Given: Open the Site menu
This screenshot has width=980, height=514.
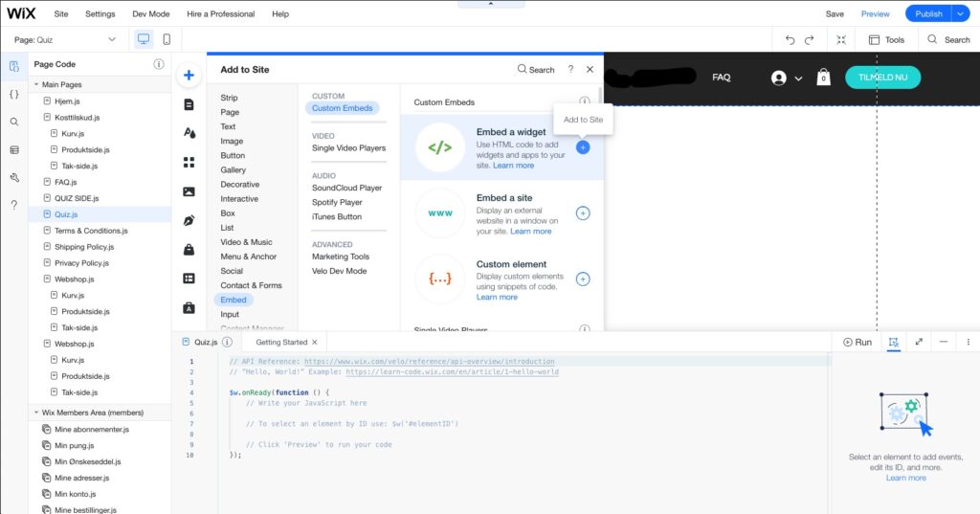Looking at the screenshot, I should point(61,13).
